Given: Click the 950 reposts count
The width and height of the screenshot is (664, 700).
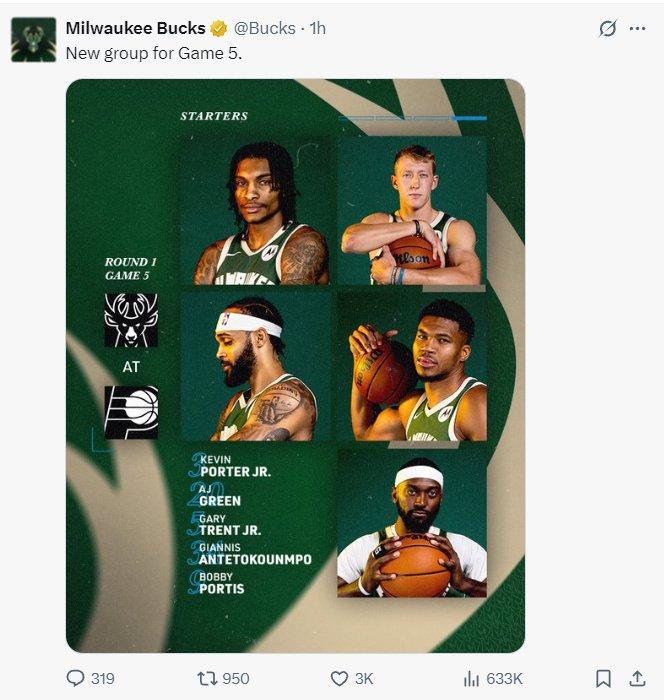Looking at the screenshot, I should tap(236, 679).
